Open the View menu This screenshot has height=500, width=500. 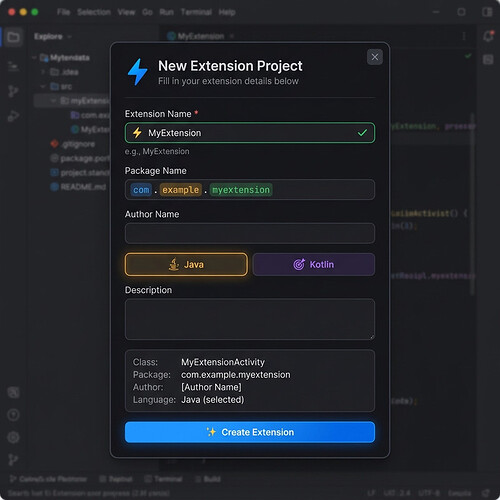(126, 12)
